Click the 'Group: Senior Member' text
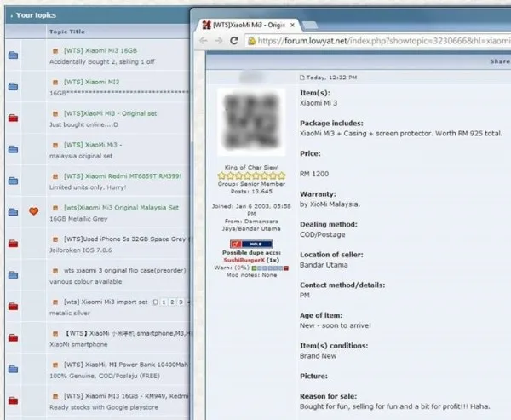This screenshot has height=420, width=511. (x=251, y=184)
